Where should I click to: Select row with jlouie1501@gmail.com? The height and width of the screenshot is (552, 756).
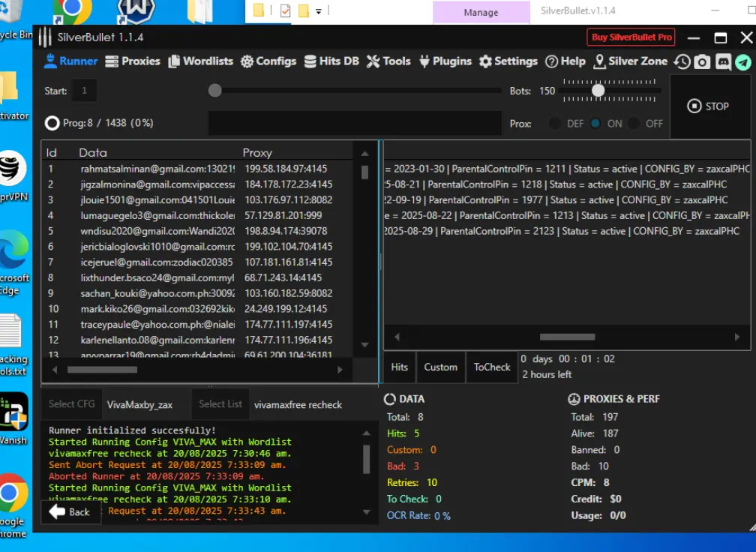point(198,199)
